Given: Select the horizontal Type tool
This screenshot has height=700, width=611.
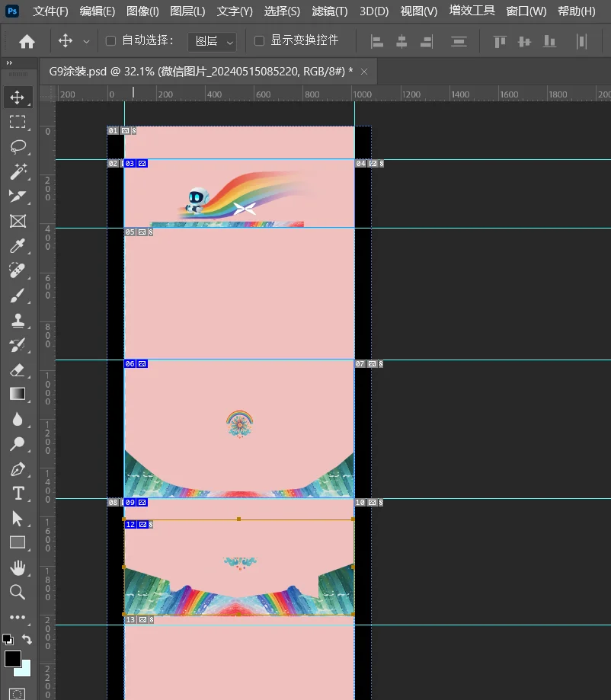Looking at the screenshot, I should coord(17,494).
